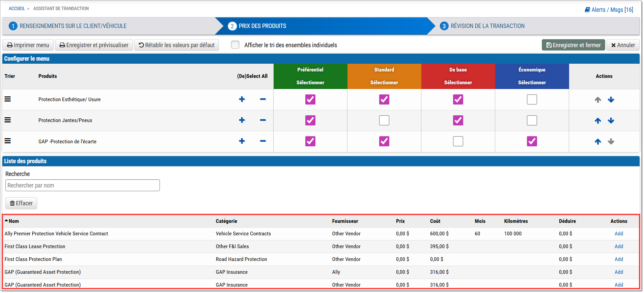
Task: Move Protection Jantes/Pneus up with arrow
Action: click(597, 120)
